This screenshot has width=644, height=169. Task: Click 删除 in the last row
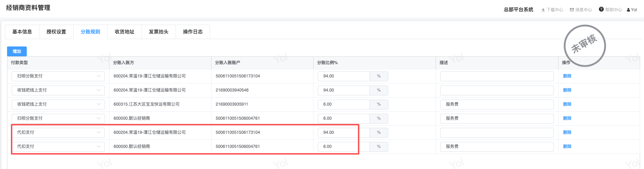567,146
